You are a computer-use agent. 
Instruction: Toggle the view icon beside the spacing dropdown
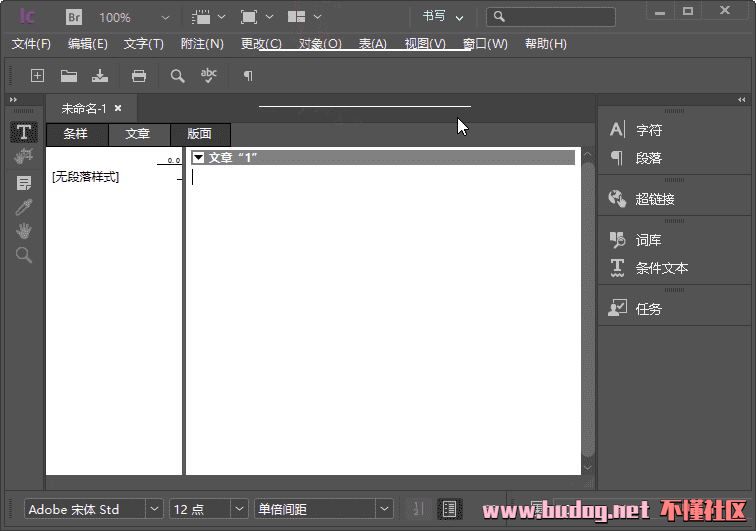[450, 509]
